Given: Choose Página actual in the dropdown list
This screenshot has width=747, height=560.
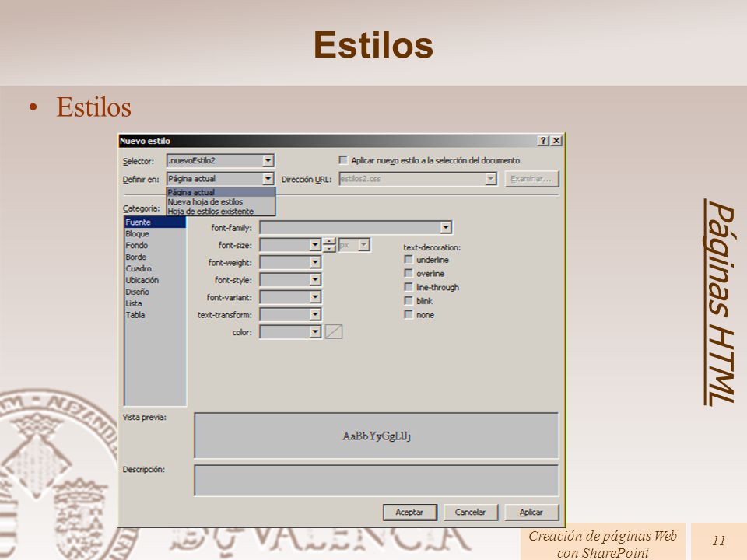Looking at the screenshot, I should [220, 192].
